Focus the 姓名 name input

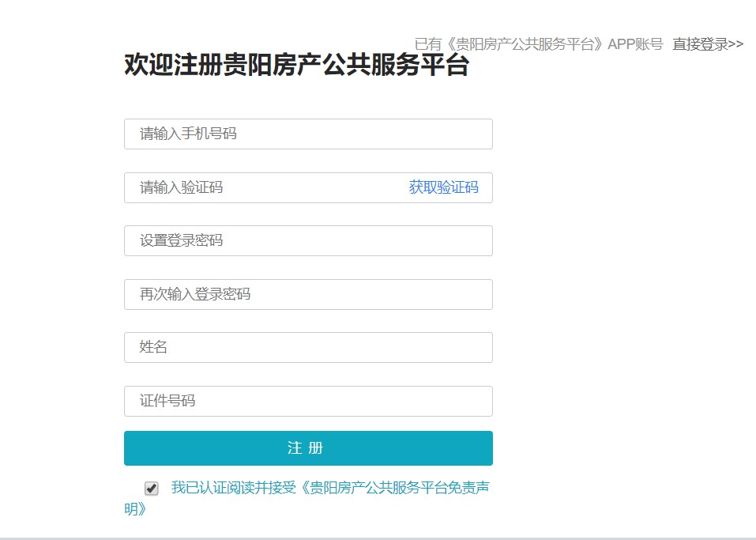(x=308, y=347)
